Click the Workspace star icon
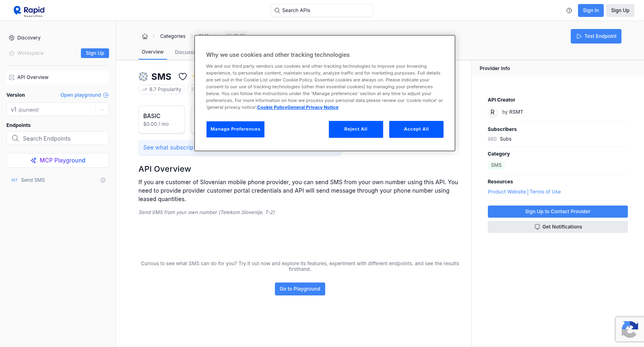The height and width of the screenshot is (347, 644). tap(12, 53)
